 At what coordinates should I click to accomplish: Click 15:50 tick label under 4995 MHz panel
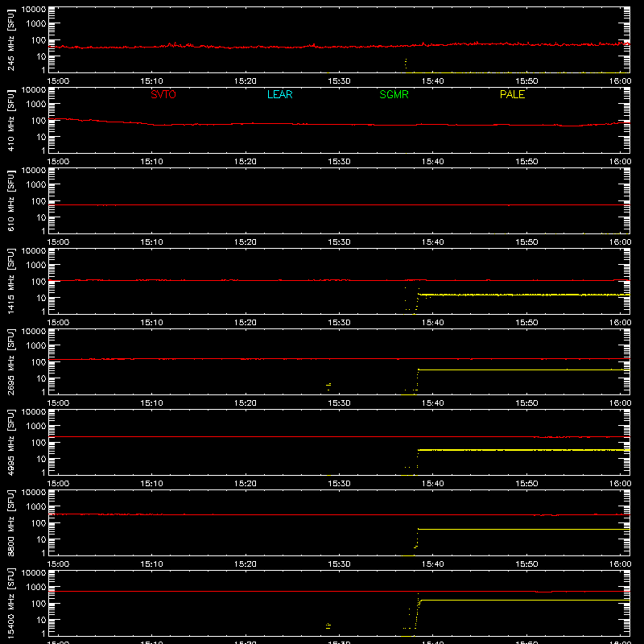pos(526,484)
